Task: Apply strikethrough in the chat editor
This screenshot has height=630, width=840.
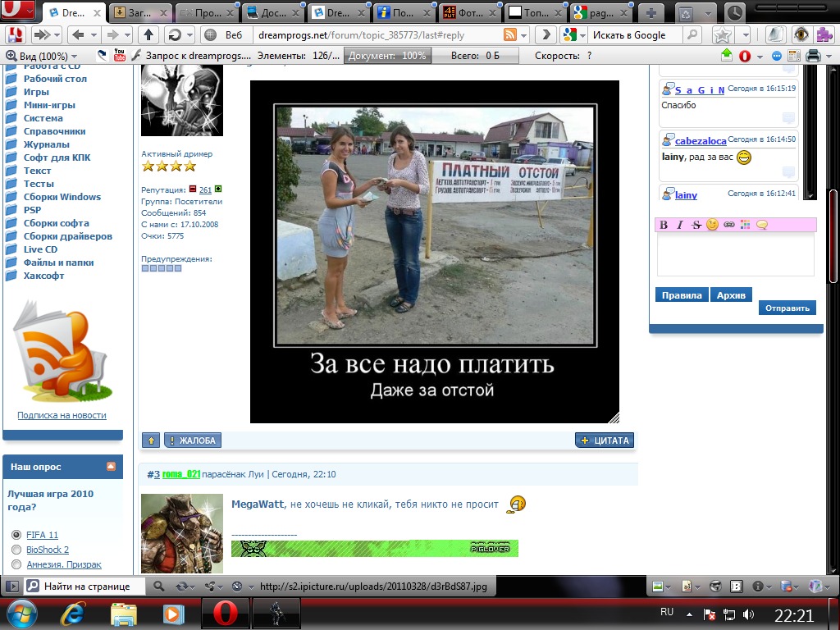Action: click(x=696, y=225)
